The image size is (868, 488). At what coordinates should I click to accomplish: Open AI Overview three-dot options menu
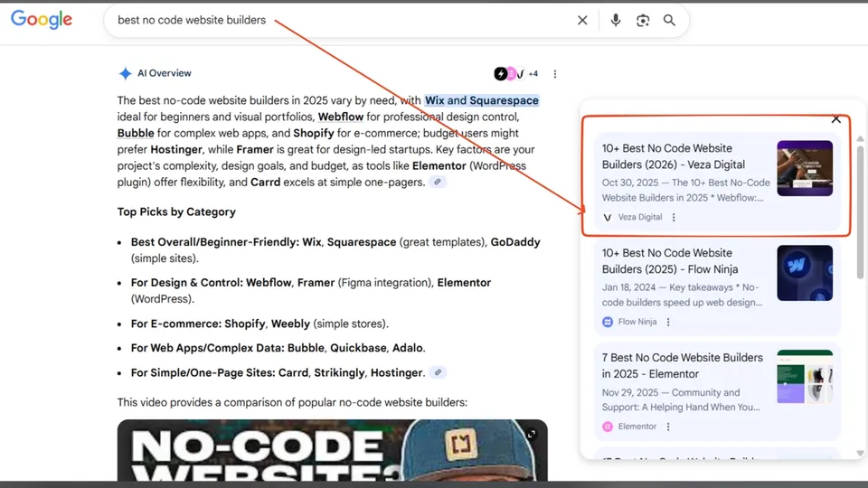click(554, 73)
